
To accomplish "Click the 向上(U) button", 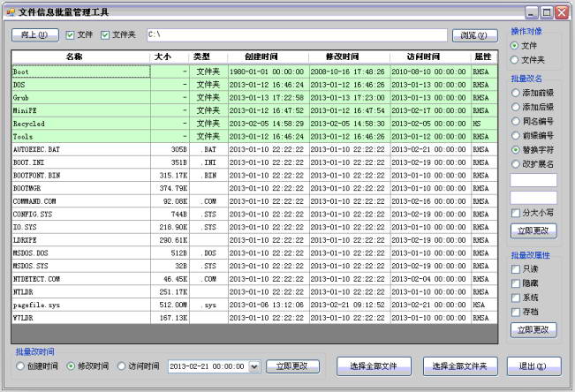I will tap(34, 34).
